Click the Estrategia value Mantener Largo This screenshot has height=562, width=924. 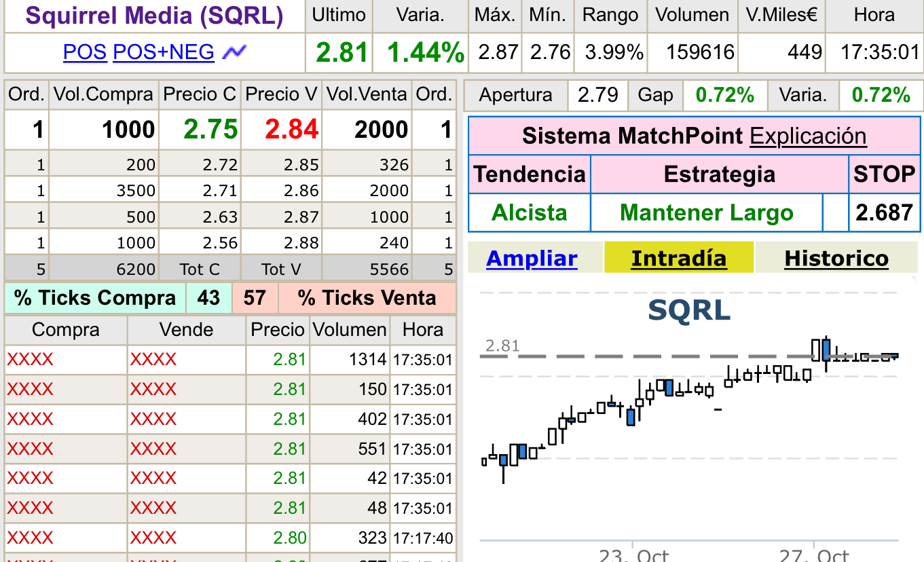click(x=707, y=212)
